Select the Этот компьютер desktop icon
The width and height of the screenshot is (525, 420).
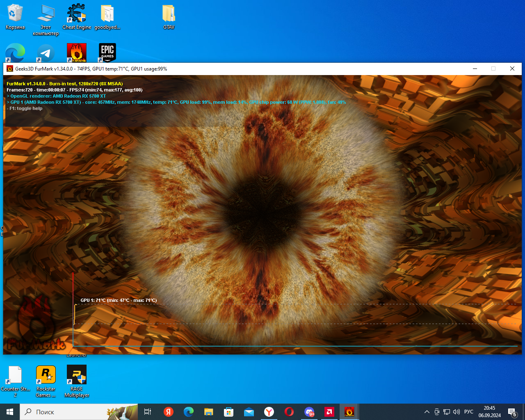(x=46, y=19)
